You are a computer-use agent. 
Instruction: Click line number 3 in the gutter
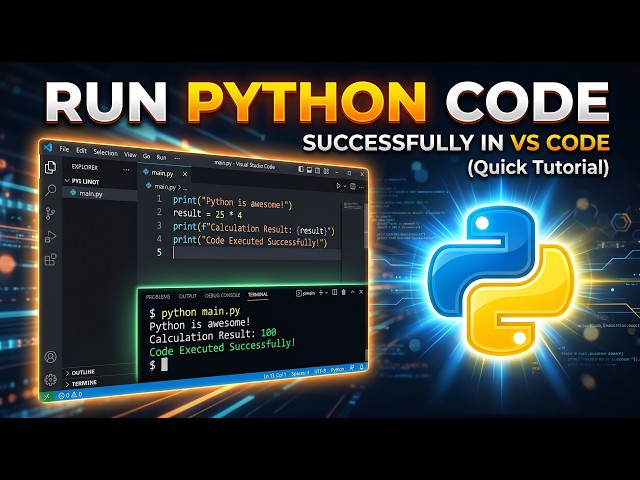(159, 225)
